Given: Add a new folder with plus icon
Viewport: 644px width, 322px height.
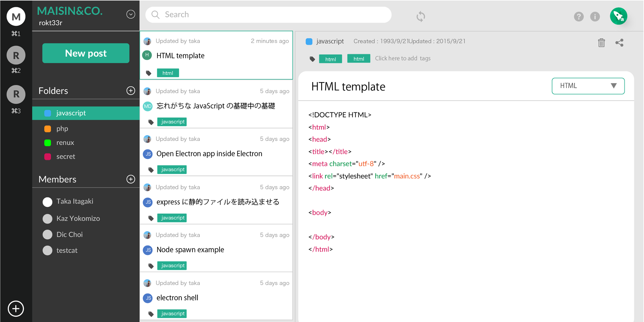Looking at the screenshot, I should 130,91.
